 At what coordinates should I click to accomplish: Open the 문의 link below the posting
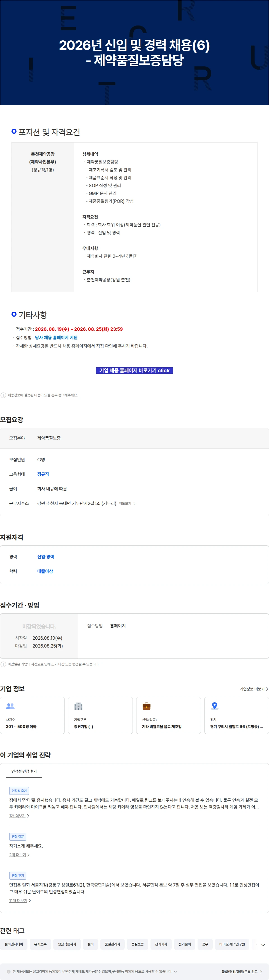[61, 395]
